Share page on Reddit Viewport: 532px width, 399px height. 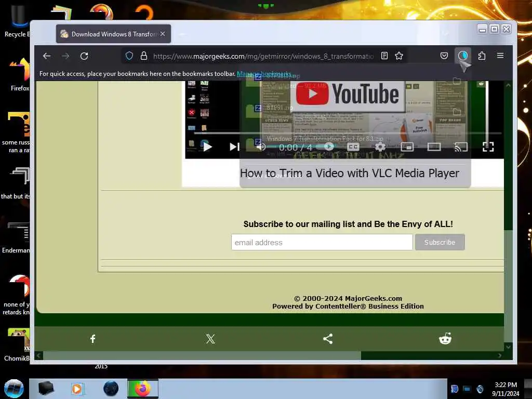[445, 339]
